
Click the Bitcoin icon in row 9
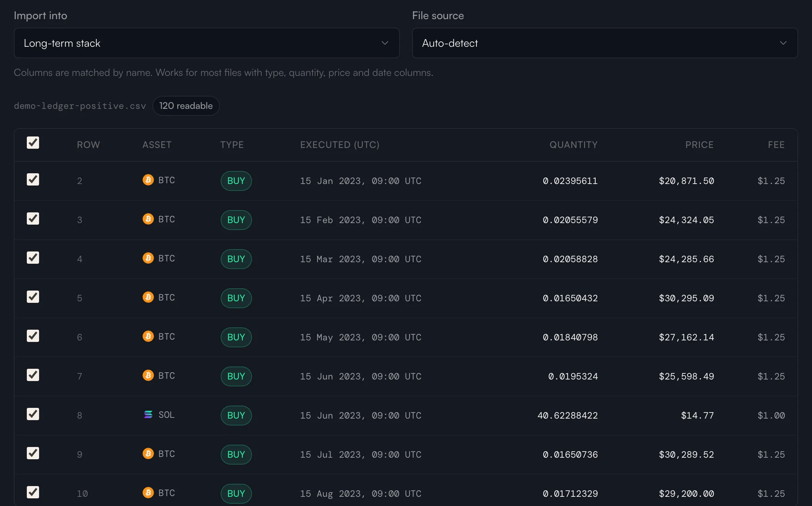(148, 453)
